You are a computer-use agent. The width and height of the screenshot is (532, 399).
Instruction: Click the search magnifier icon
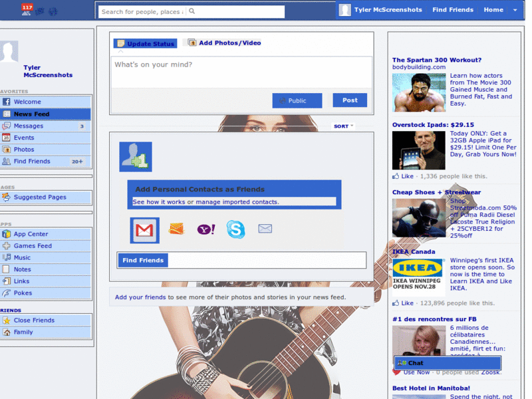pyautogui.click(x=192, y=11)
